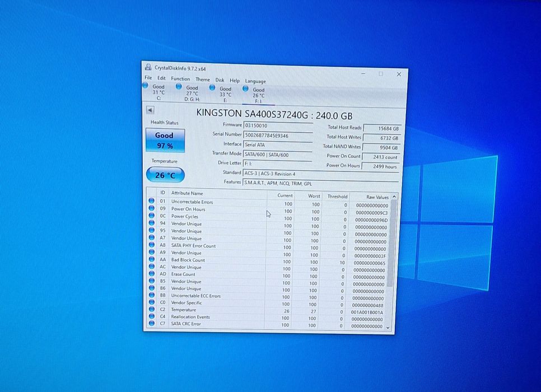Click the Power On Hours value 2499 hours
Screen dimensions: 541x392
point(381,166)
